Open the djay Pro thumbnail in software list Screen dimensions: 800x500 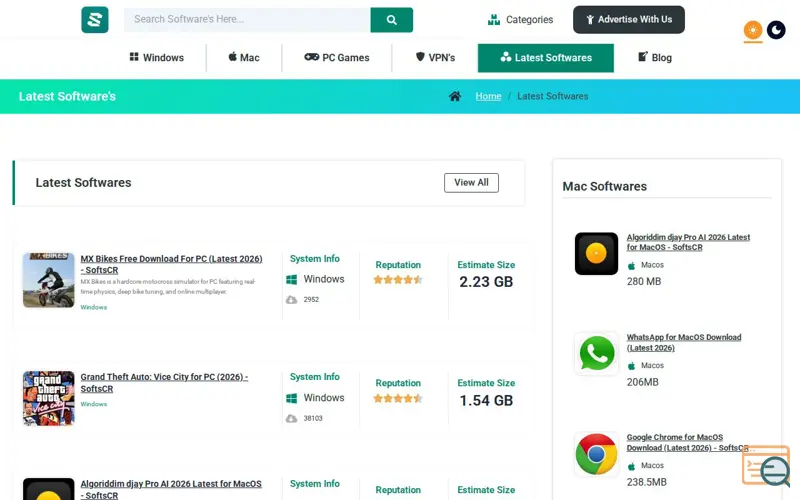(48, 489)
